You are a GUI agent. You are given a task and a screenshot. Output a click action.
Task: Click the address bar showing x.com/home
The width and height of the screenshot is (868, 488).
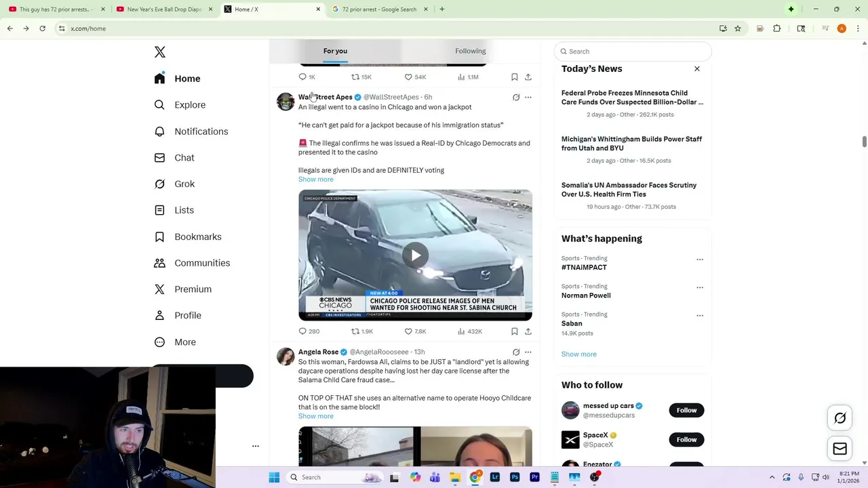[x=387, y=28]
